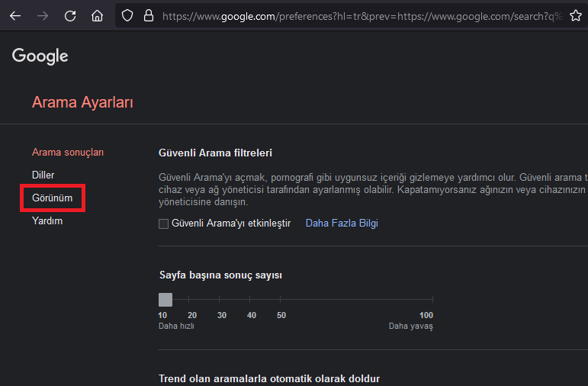Open the Daha Fazla Bilgi link
The width and height of the screenshot is (588, 386).
(342, 224)
